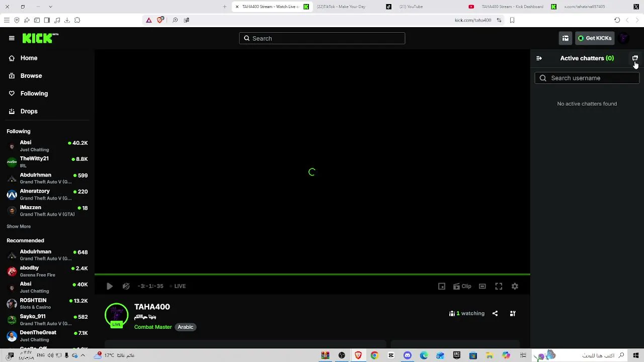Toggle theater mode icon
644x362 pixels.
click(x=482, y=286)
